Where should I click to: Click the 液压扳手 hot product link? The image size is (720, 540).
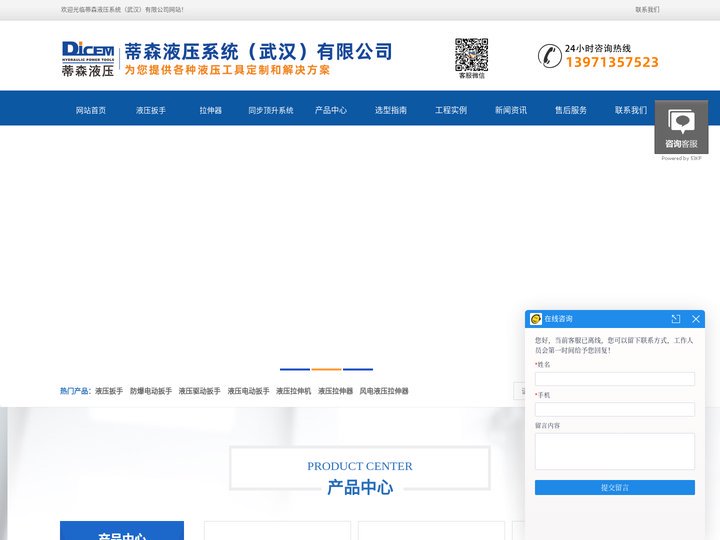[x=109, y=391]
